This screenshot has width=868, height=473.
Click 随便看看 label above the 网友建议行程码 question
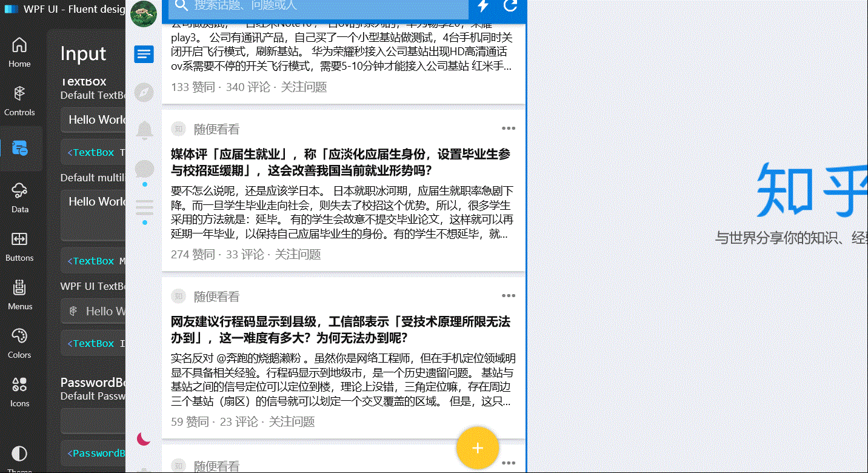coord(216,297)
